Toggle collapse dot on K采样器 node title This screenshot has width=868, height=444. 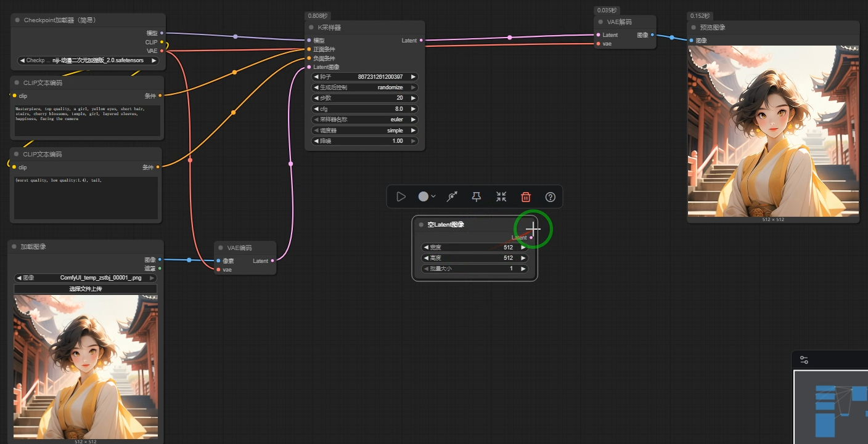click(x=312, y=28)
